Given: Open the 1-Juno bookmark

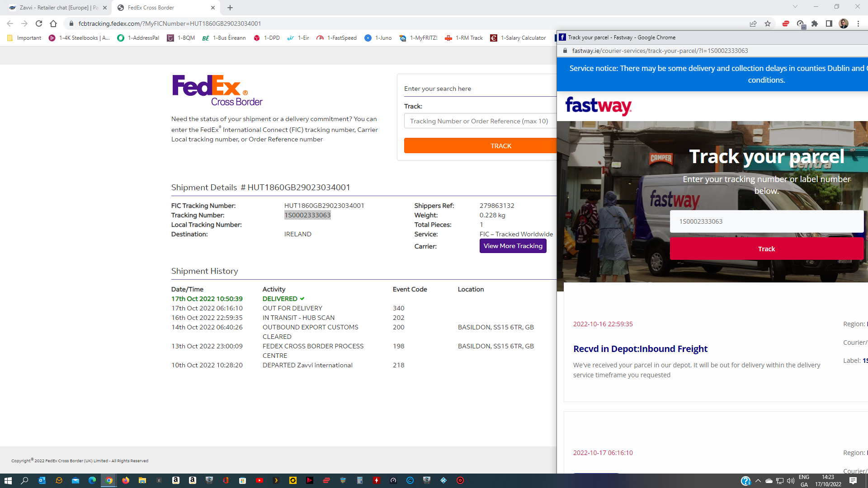Looking at the screenshot, I should pyautogui.click(x=378, y=38).
